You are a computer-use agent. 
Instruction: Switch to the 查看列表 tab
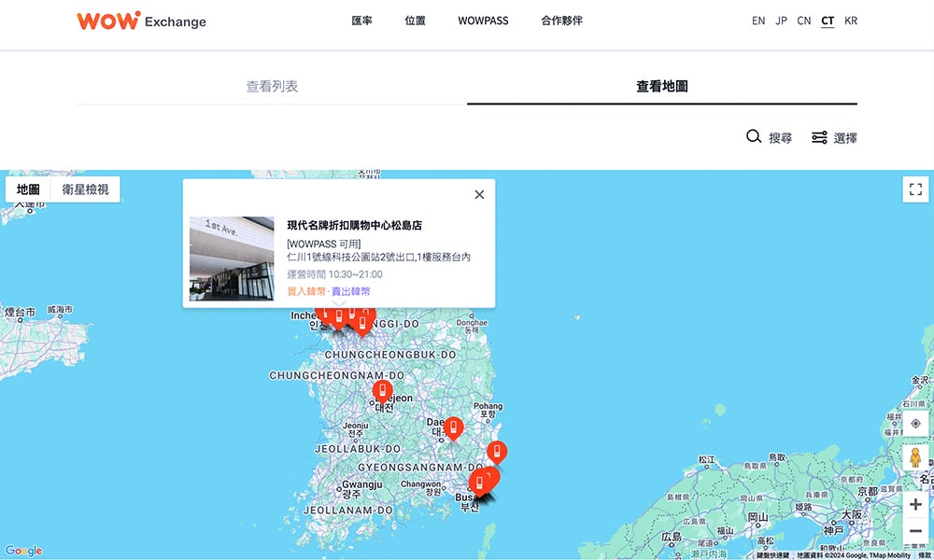click(x=272, y=86)
